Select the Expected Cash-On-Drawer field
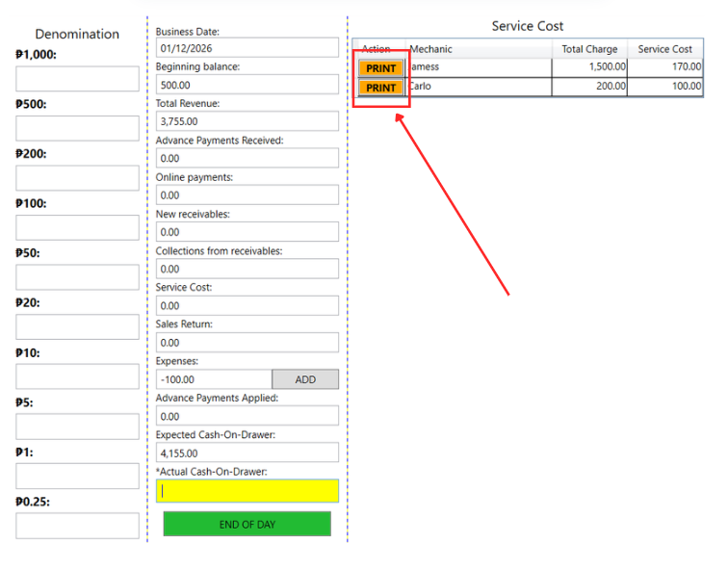This screenshot has width=728, height=570. click(x=247, y=453)
